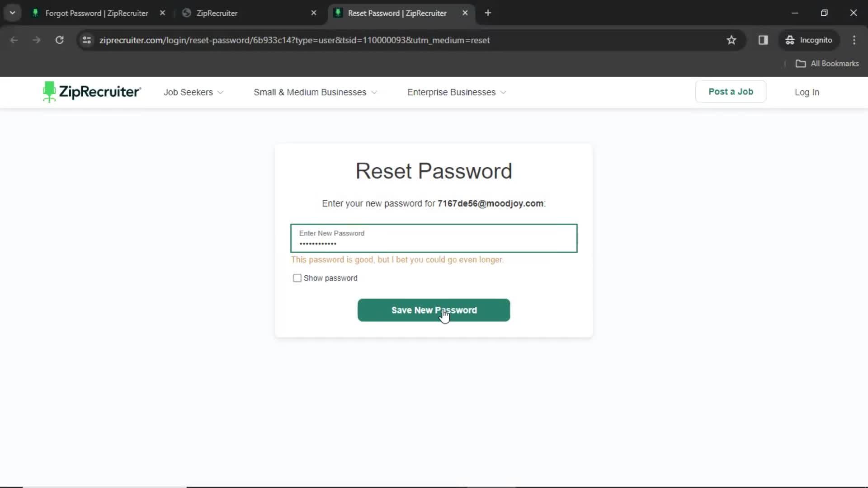Screen dimensions: 868x488
Task: Click the Save New Password button
Action: (434, 310)
